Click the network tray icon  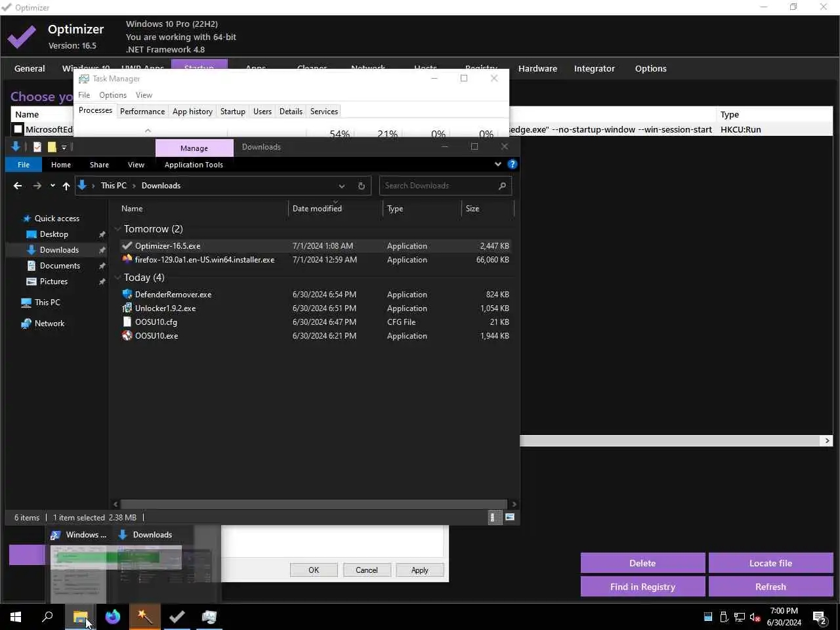pos(740,617)
